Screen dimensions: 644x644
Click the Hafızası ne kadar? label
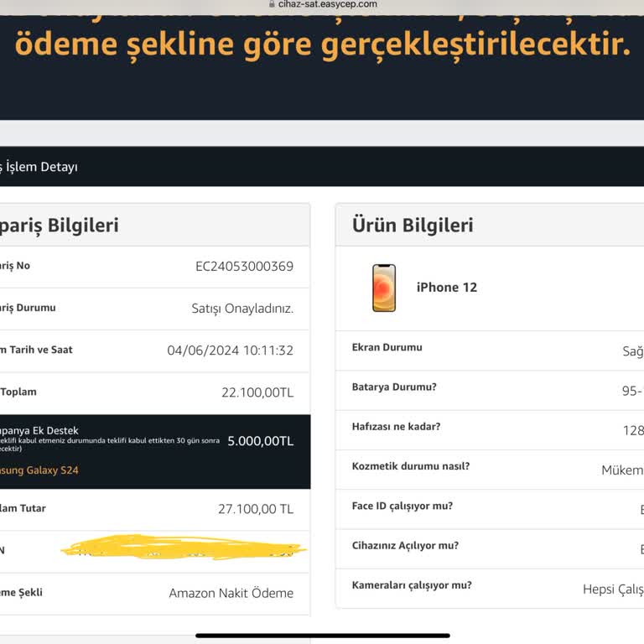(x=396, y=426)
